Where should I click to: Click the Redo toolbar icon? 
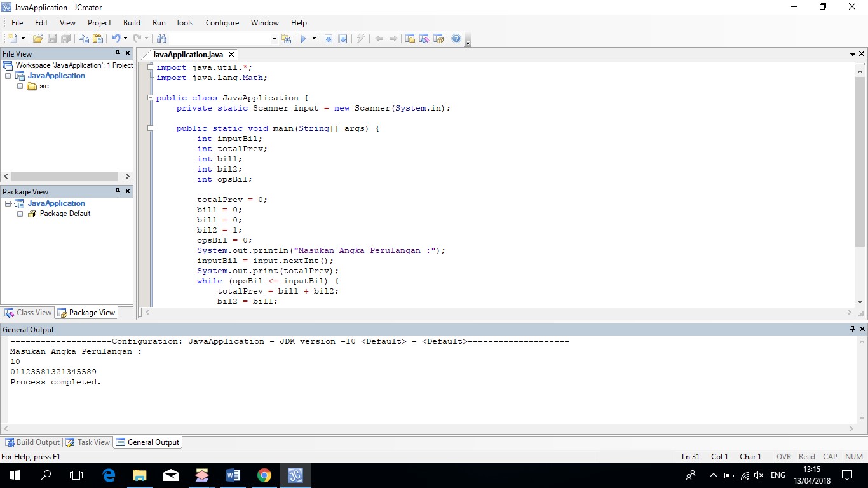click(x=137, y=39)
